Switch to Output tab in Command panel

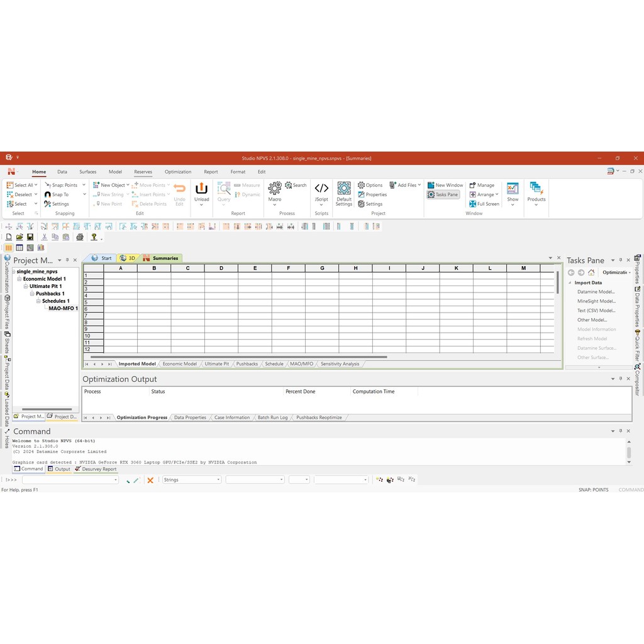[x=59, y=469]
